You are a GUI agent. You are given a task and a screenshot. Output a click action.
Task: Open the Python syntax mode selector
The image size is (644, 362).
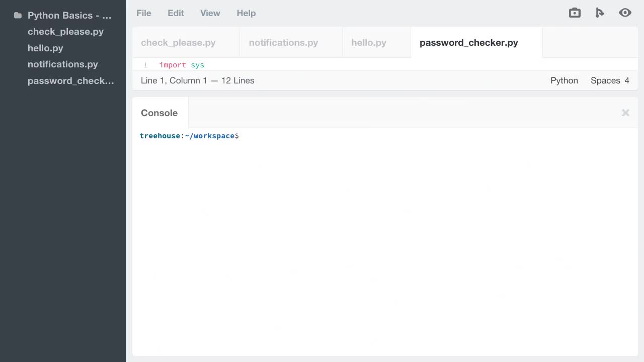click(564, 80)
